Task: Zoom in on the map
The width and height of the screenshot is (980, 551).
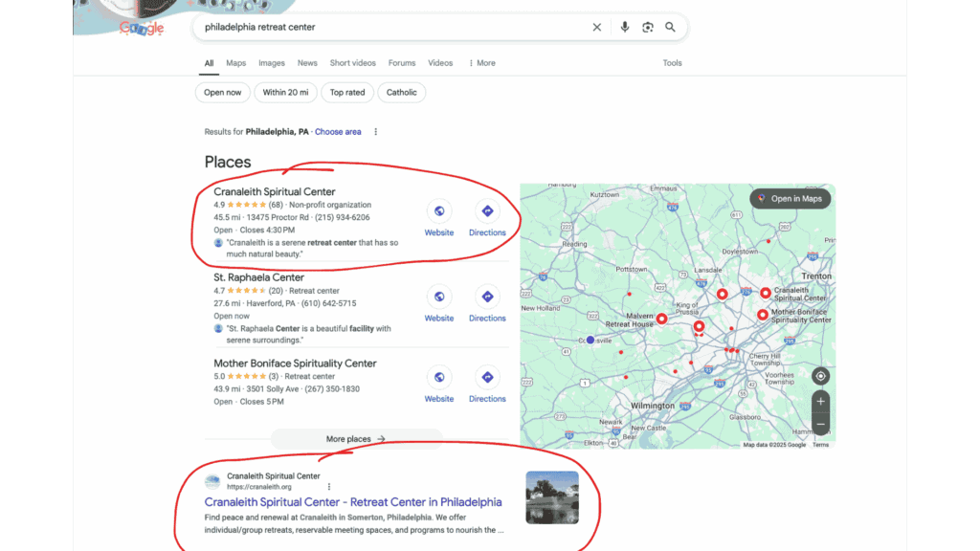Action: (820, 402)
